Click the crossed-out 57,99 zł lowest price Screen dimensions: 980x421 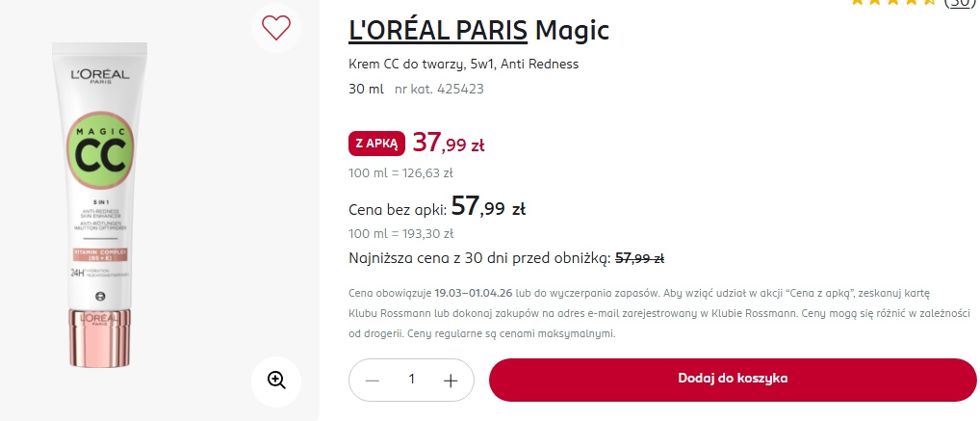pos(639,257)
